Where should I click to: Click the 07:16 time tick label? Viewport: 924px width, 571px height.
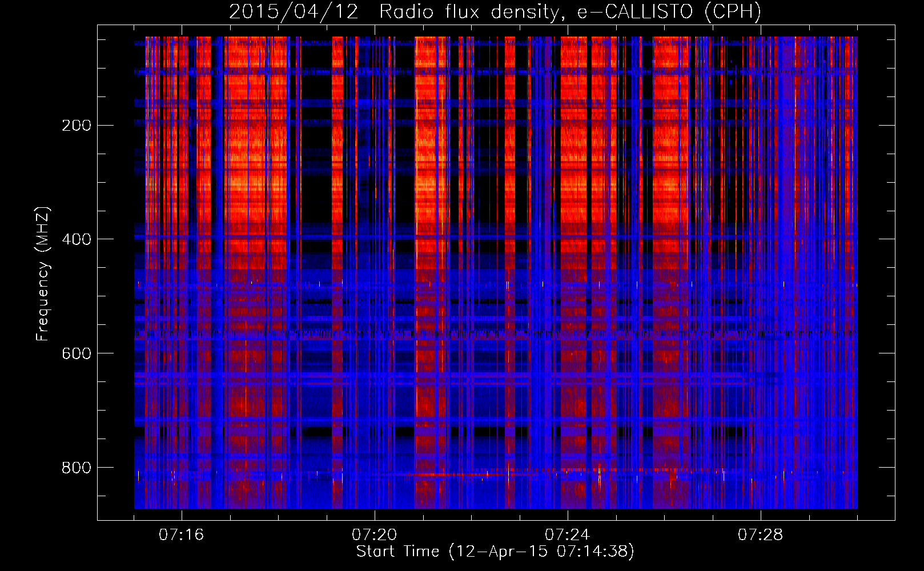(x=182, y=535)
